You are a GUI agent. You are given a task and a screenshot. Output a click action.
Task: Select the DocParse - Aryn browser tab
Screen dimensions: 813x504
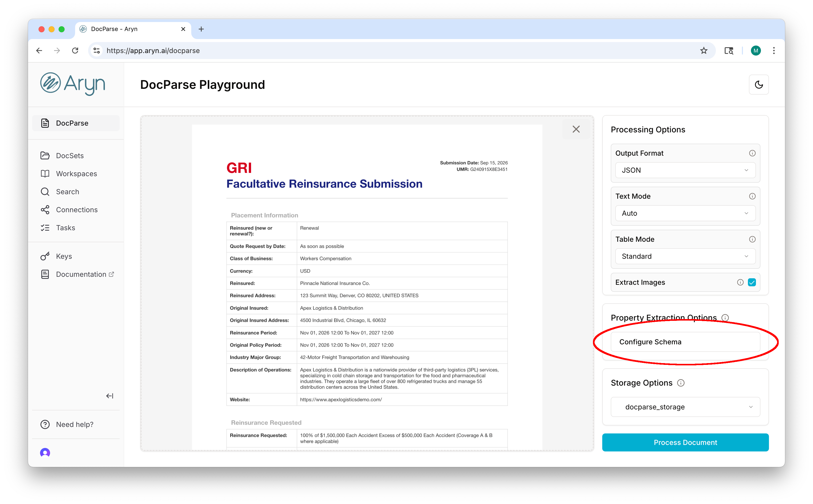click(114, 29)
